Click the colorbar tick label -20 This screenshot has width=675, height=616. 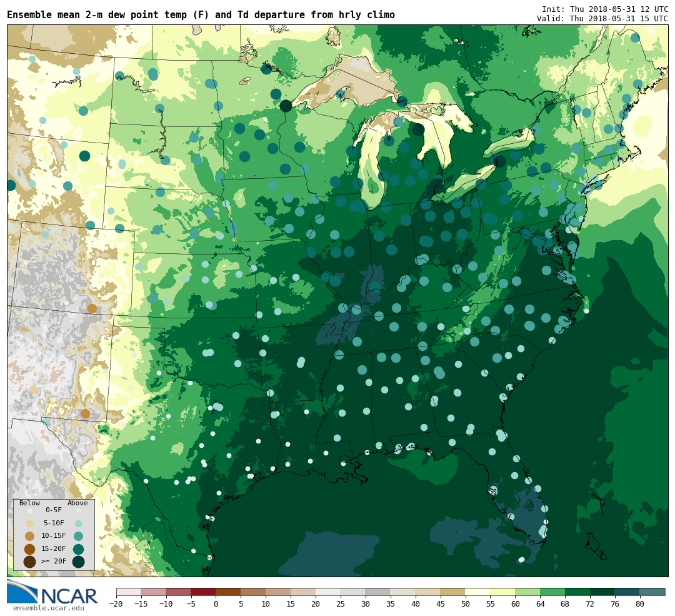coord(116,604)
